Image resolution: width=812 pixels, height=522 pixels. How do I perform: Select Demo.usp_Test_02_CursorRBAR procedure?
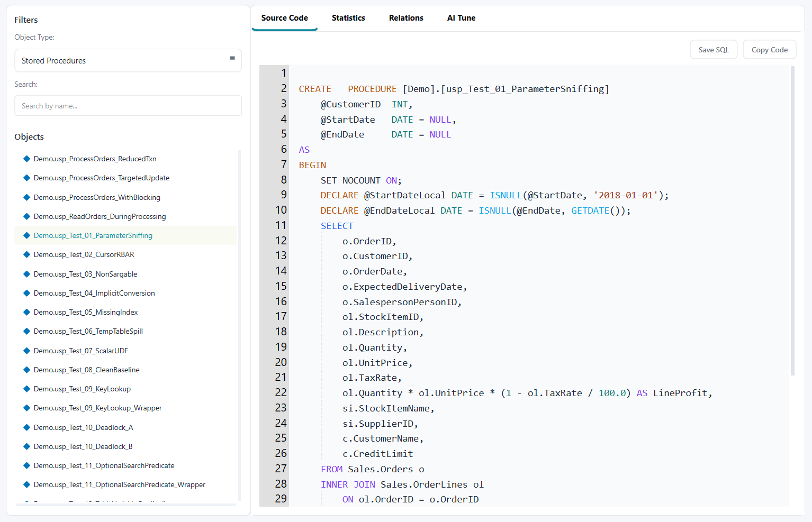[x=125, y=254]
